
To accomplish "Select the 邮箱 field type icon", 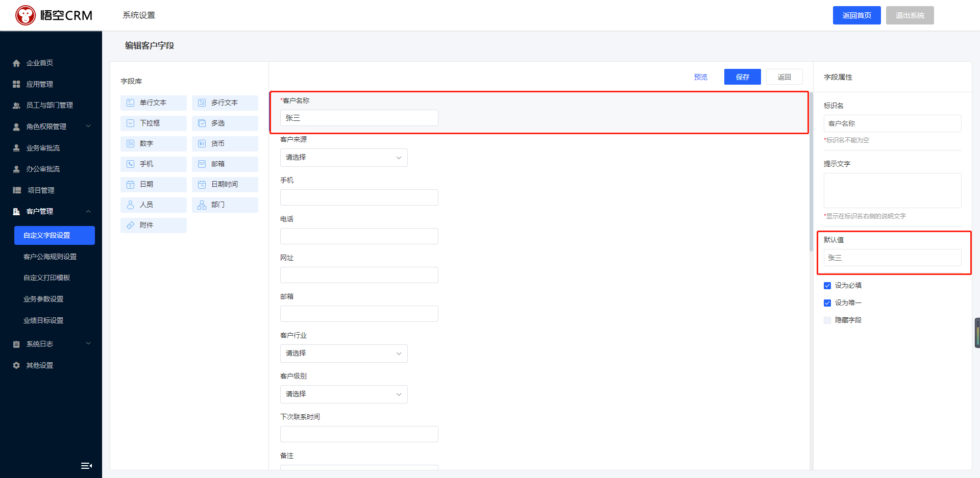I will point(202,164).
